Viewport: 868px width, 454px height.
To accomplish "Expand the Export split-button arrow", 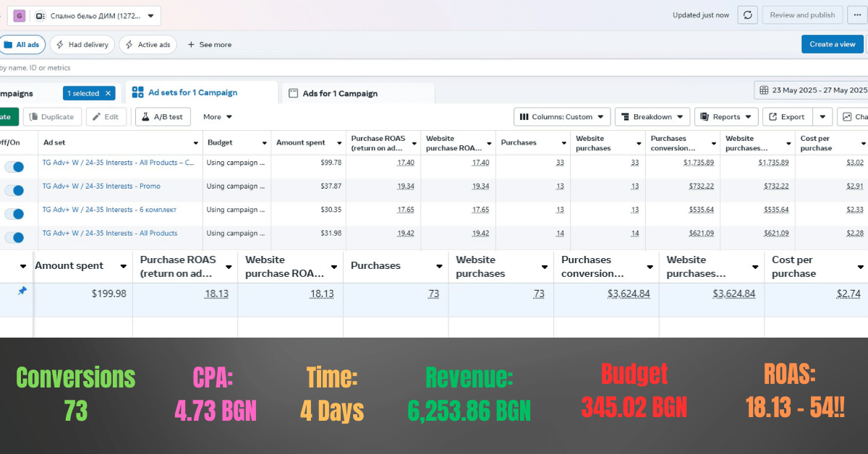I will click(822, 116).
